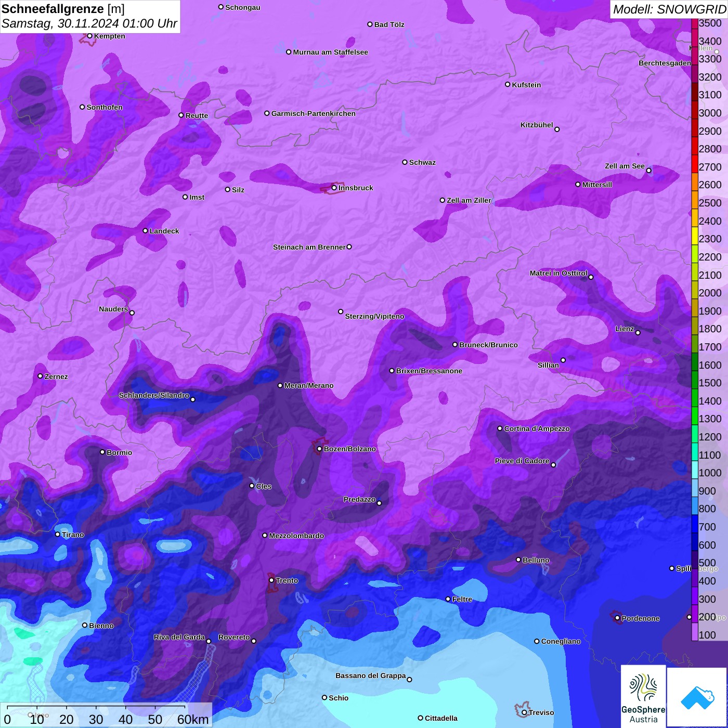Click the Feltre label

(x=462, y=599)
